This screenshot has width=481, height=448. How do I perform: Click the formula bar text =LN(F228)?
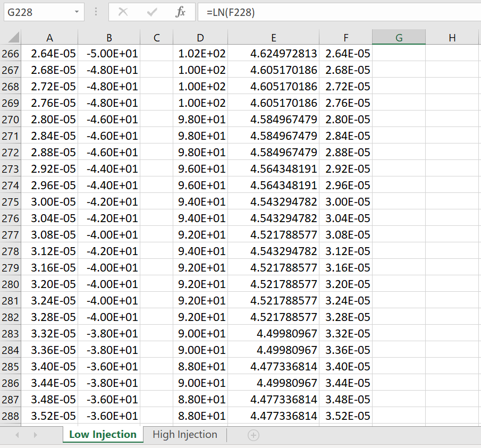[231, 12]
